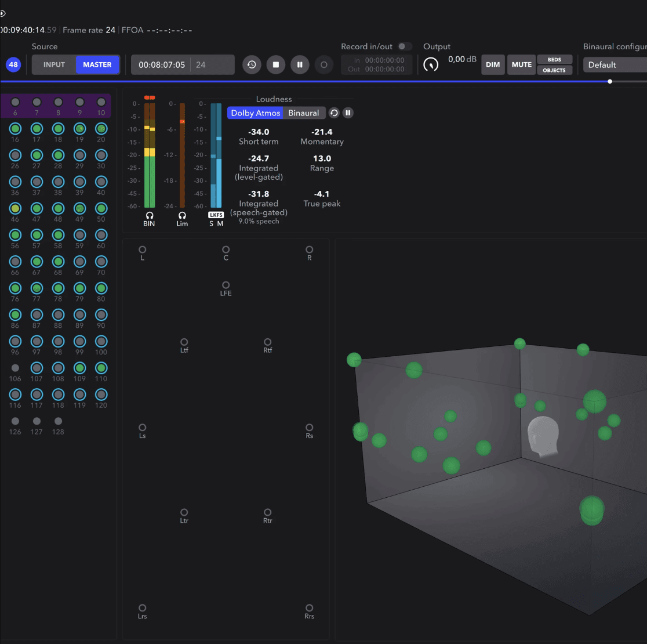Mute the OBJECTS output
The image size is (647, 644).
(554, 70)
